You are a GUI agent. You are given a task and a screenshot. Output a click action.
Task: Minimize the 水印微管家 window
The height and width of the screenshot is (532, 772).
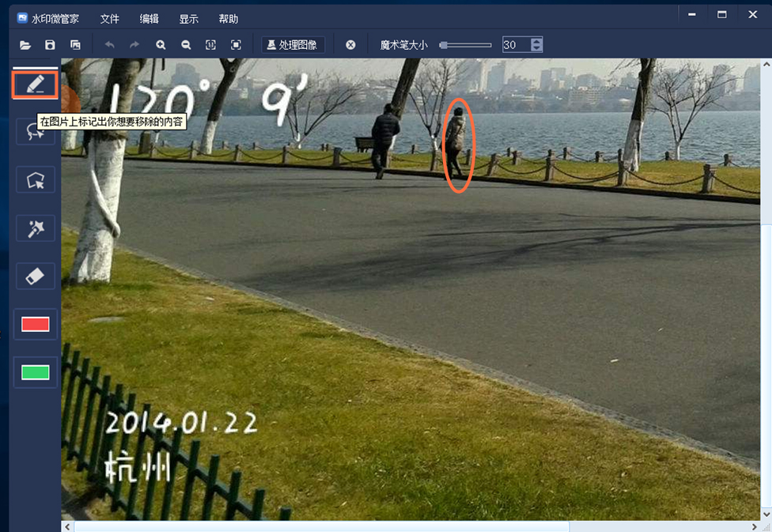[x=692, y=14]
